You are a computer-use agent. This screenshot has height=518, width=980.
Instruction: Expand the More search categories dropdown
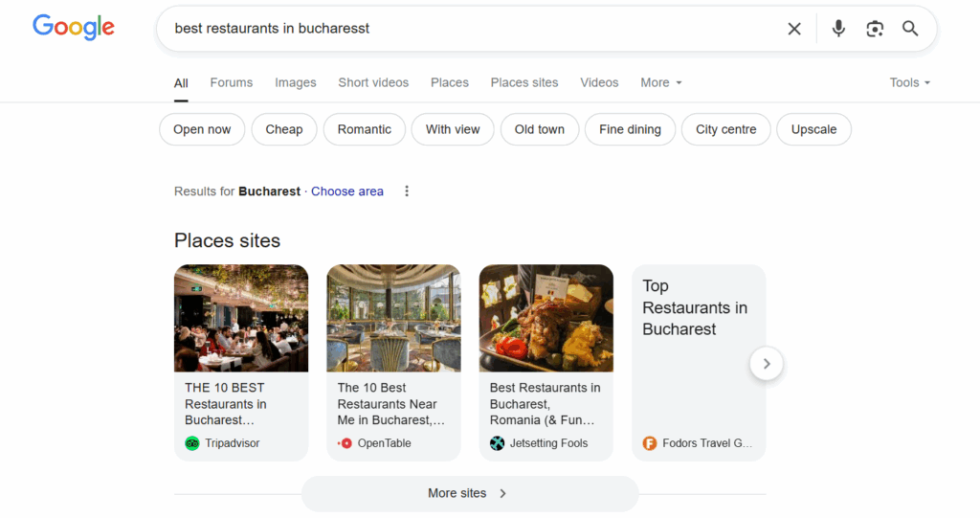(x=661, y=82)
